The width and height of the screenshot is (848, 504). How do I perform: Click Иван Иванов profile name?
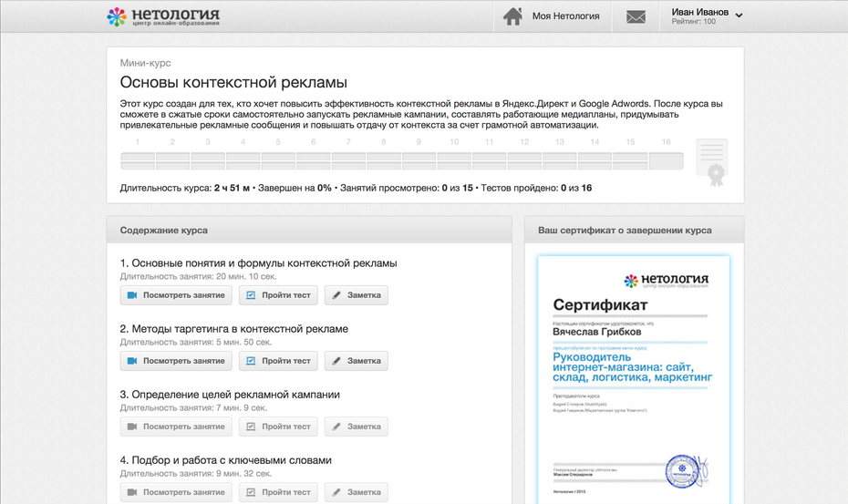click(699, 12)
